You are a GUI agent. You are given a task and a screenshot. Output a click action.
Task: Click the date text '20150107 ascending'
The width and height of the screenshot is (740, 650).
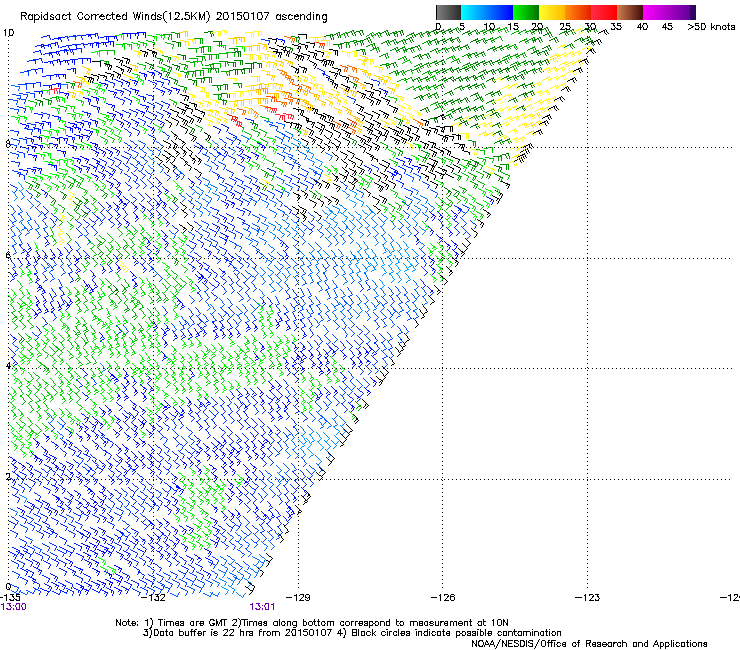(271, 17)
